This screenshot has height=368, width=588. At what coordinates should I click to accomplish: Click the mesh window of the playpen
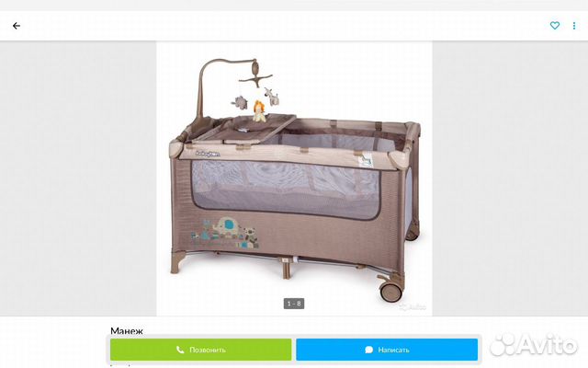(x=286, y=190)
